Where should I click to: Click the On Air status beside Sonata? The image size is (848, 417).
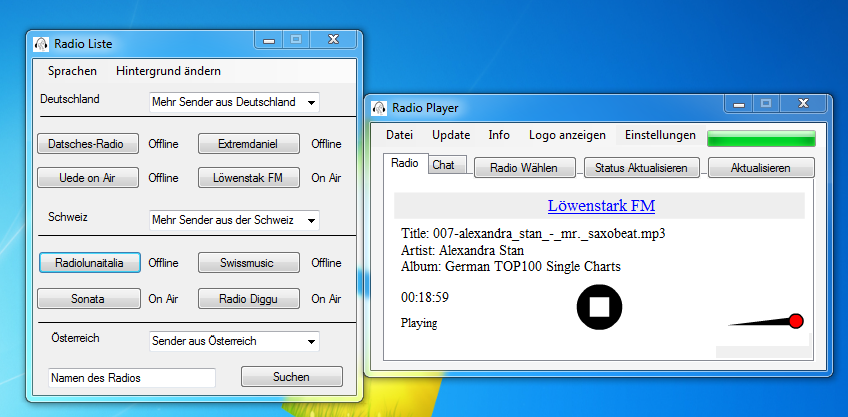pos(163,299)
